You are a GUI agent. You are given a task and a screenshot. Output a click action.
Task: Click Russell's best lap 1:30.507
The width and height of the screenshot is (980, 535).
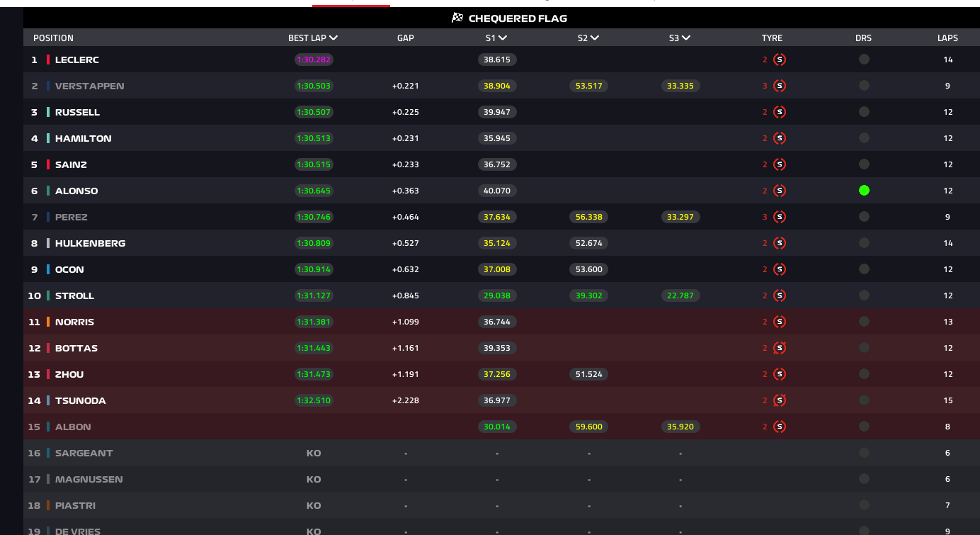click(314, 112)
